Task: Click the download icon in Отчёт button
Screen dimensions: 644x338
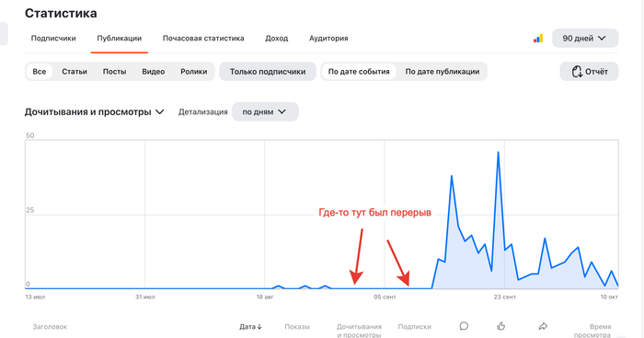Action: (577, 72)
